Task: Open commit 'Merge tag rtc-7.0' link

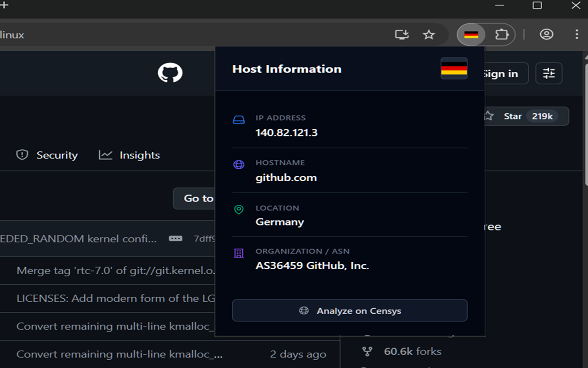Action: [116, 270]
